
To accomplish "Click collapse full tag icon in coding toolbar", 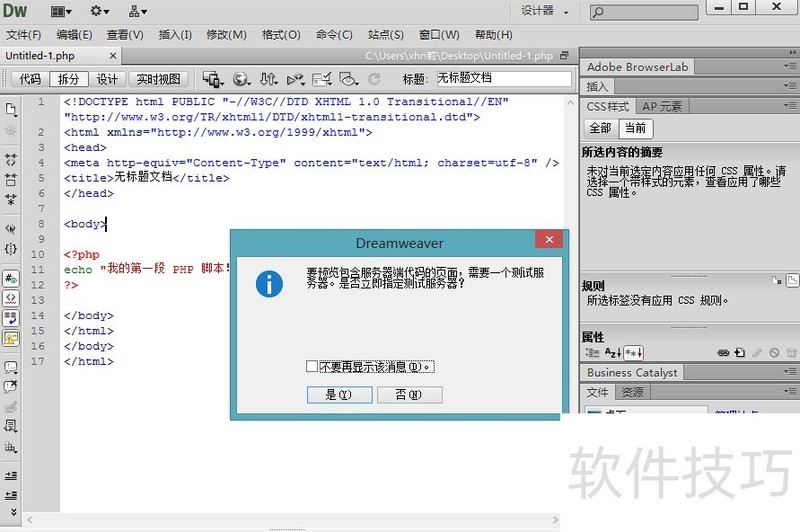I will [x=11, y=159].
